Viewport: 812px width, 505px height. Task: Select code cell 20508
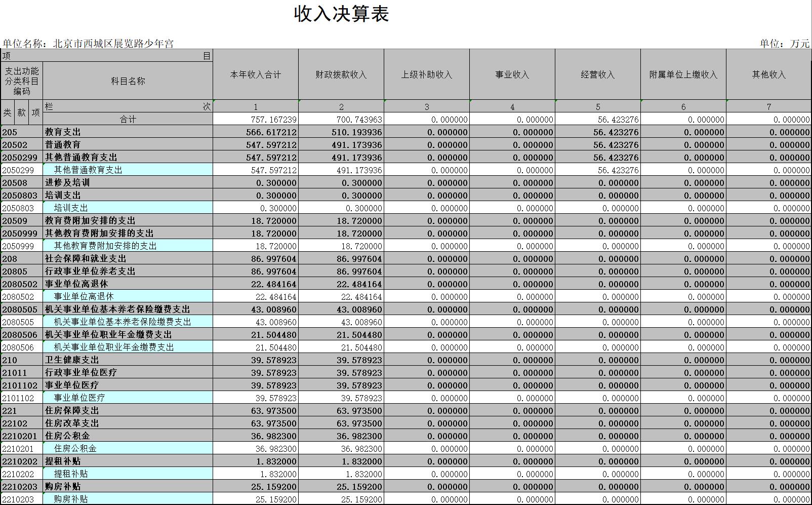click(x=22, y=182)
